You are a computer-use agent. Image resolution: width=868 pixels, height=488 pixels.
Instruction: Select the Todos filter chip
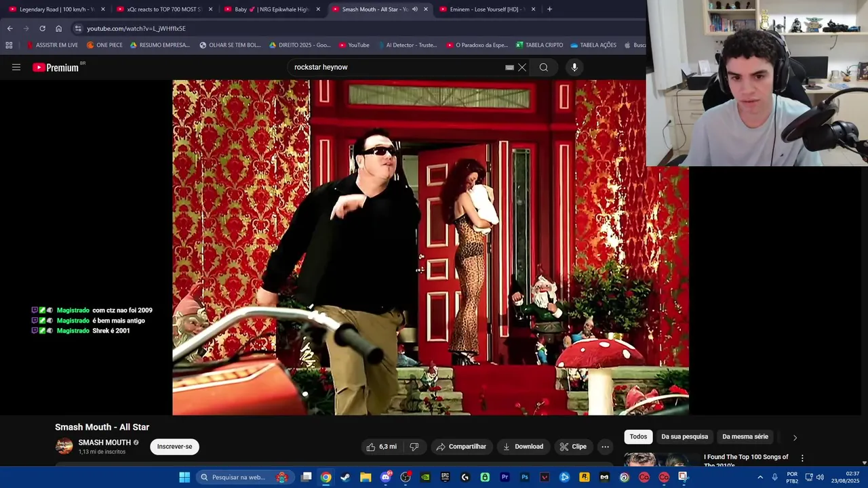coord(638,437)
